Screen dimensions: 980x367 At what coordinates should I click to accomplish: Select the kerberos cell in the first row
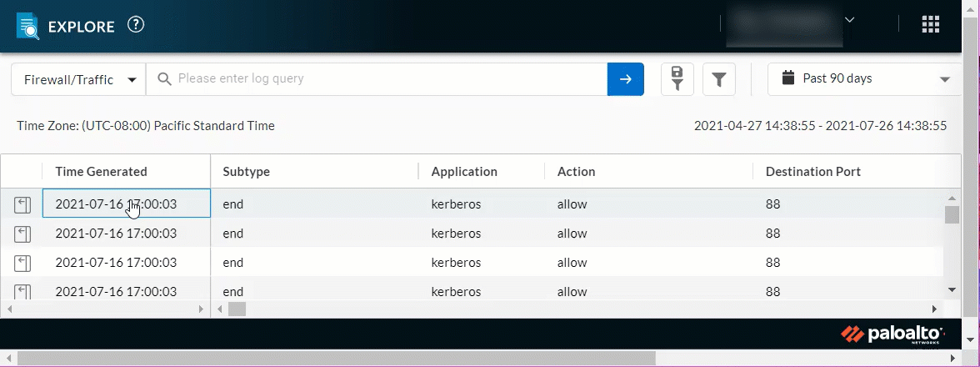point(456,204)
